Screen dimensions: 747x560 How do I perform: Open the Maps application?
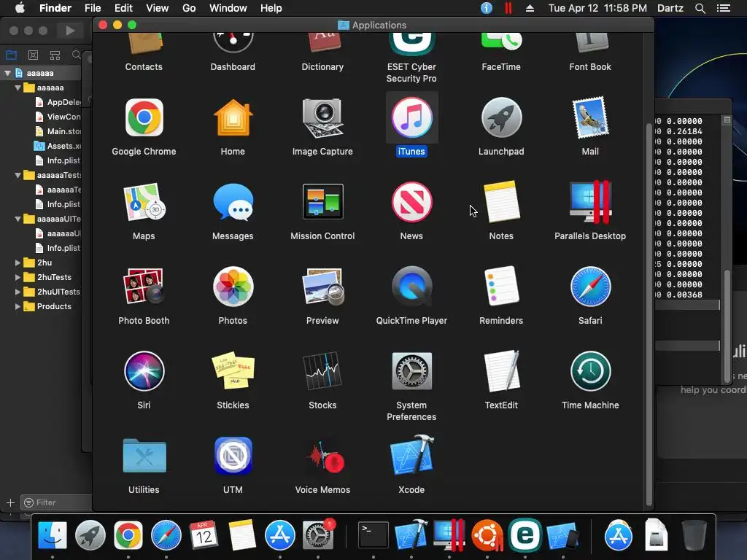[x=144, y=202]
